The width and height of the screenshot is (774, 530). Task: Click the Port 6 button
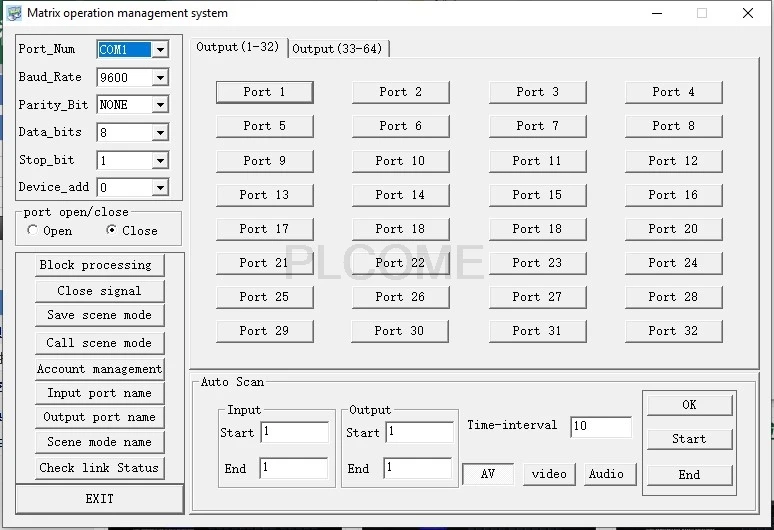point(401,126)
